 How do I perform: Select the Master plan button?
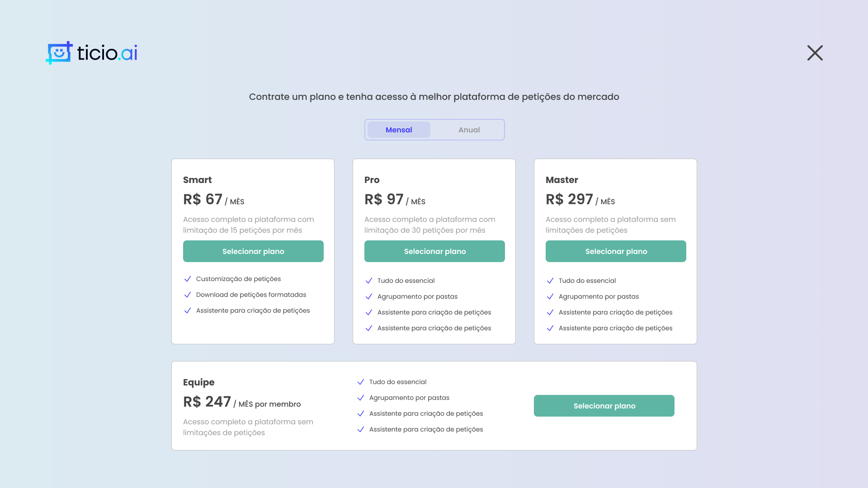(616, 251)
